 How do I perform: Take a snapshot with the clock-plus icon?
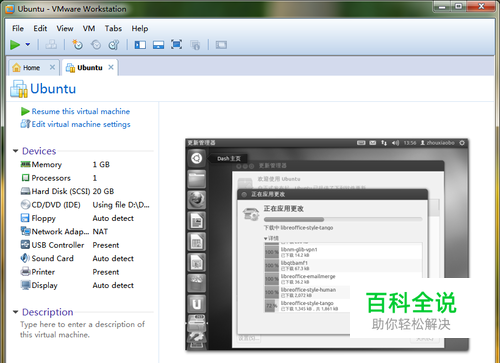pos(77,45)
